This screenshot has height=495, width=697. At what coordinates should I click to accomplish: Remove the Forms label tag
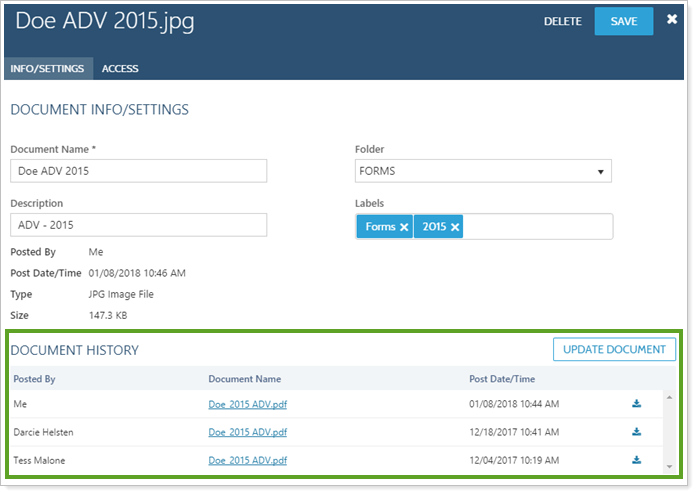pos(404,227)
